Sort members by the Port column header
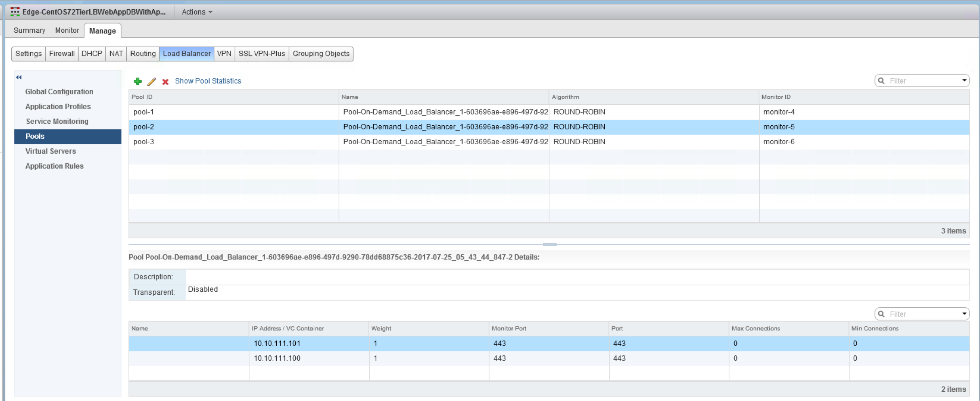Screen dimensions: 980x401 pos(669,329)
